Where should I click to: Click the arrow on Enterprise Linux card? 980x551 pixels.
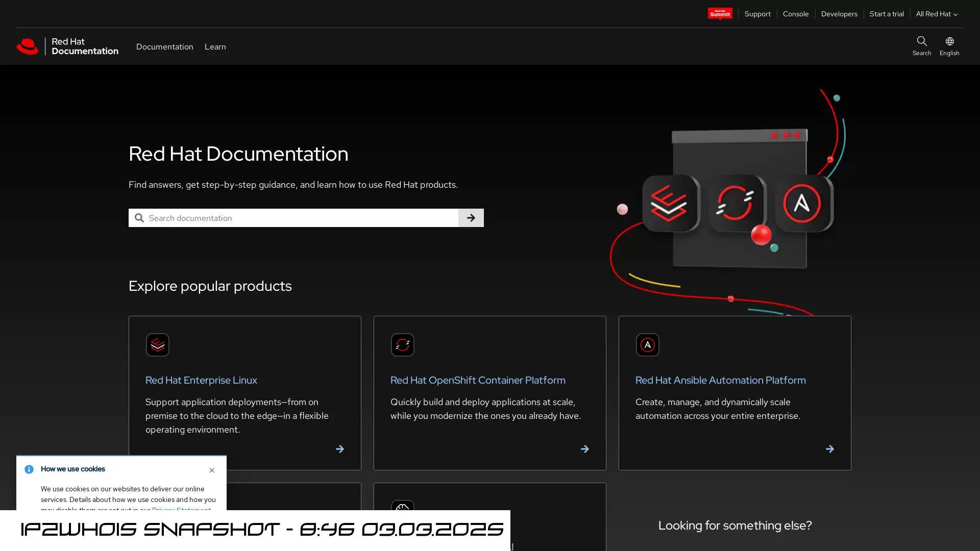[x=339, y=449]
